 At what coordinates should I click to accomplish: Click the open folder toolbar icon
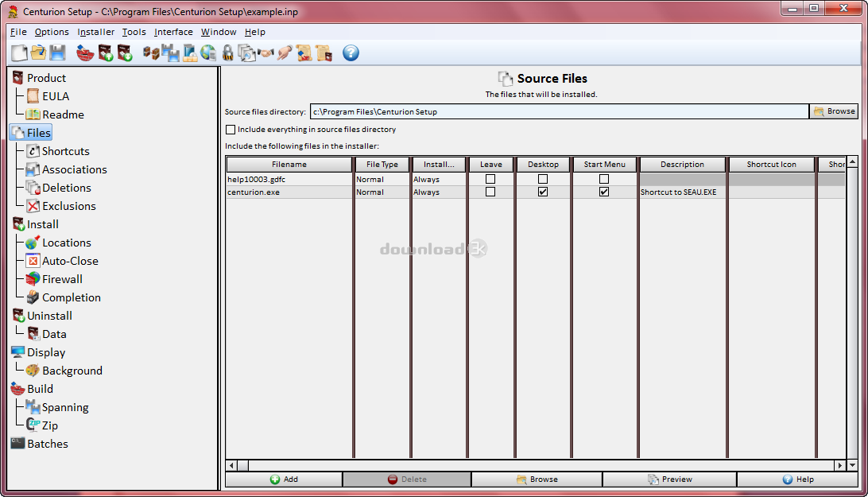pos(38,53)
